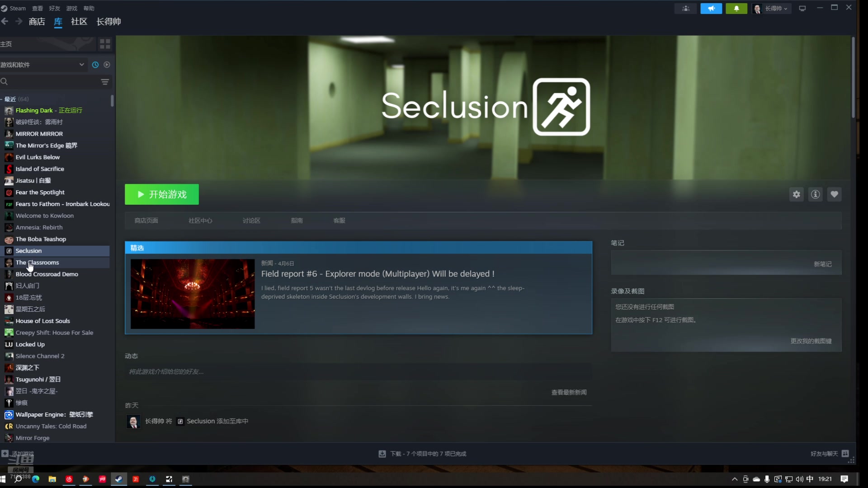Click the back navigation arrow
This screenshot has height=488, width=868.
pos(5,21)
